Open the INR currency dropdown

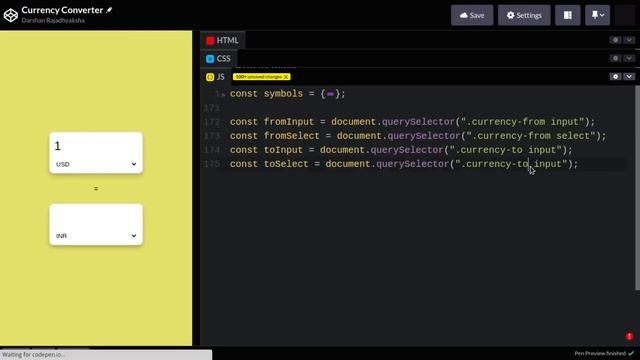(x=96, y=236)
